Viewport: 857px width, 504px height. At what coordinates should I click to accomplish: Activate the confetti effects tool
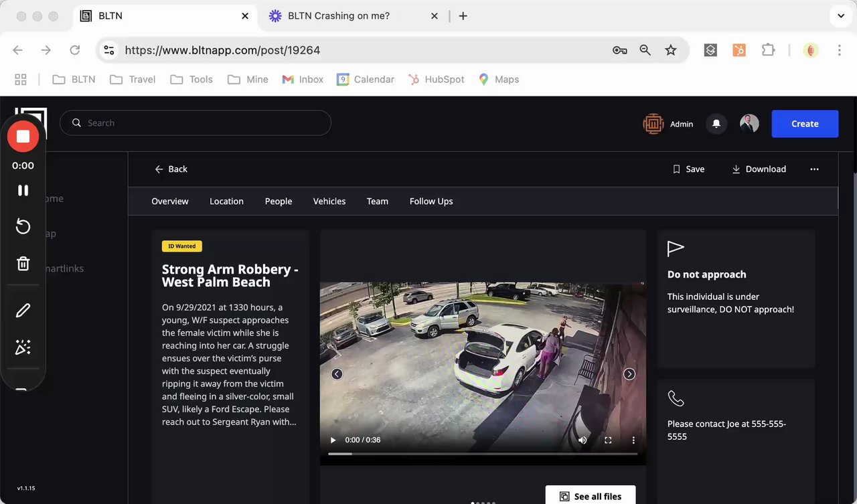pos(23,347)
